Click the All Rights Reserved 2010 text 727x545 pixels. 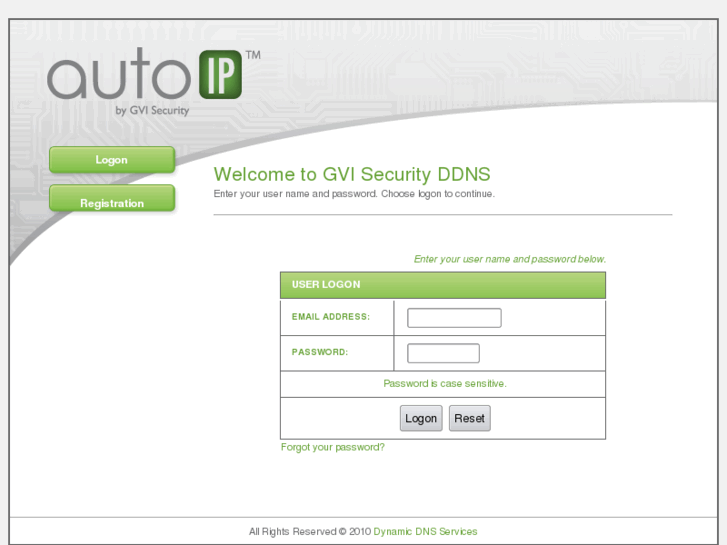310,532
